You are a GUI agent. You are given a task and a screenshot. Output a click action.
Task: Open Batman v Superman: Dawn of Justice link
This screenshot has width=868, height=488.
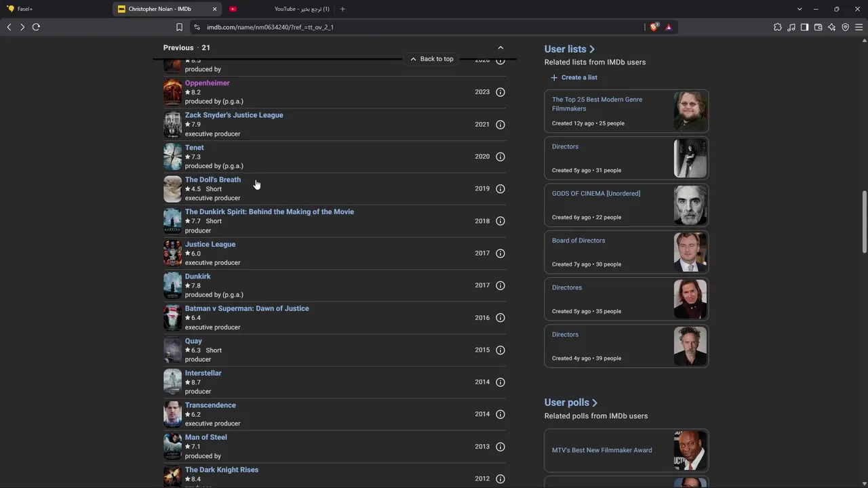(247, 308)
